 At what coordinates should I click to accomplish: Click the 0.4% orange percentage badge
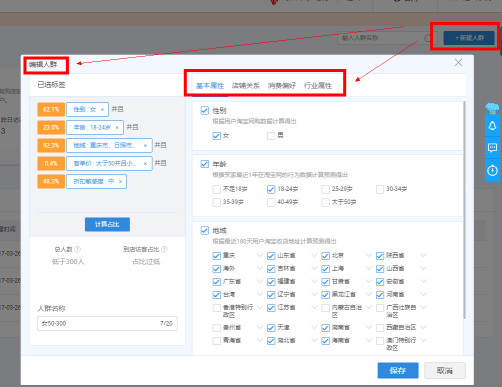click(x=51, y=163)
